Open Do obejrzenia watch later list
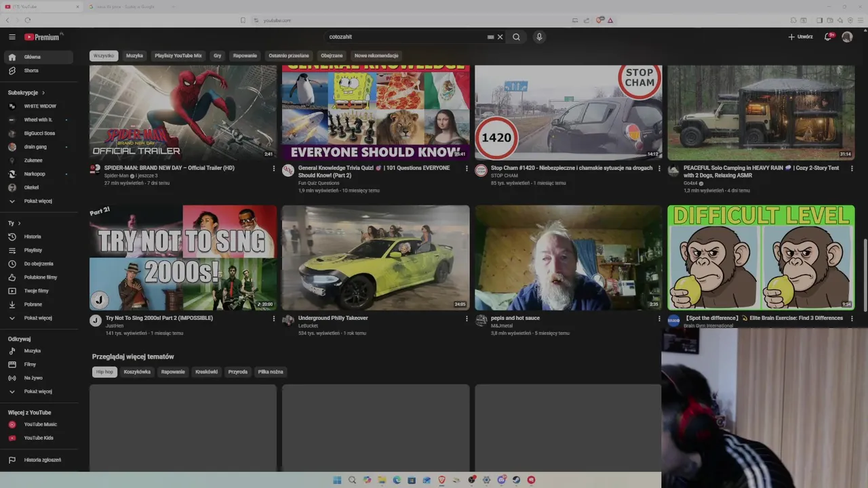This screenshot has height=488, width=868. point(38,264)
